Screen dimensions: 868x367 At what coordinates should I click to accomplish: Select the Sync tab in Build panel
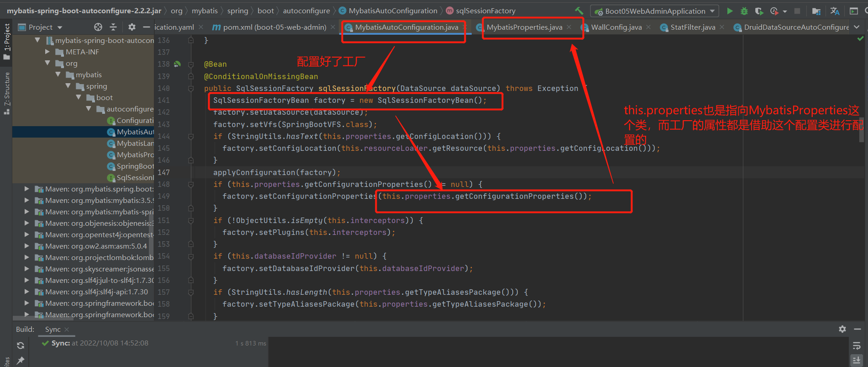click(53, 330)
